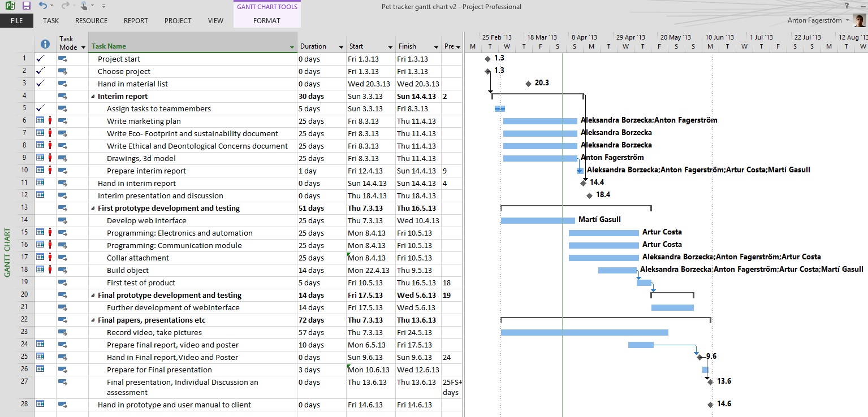Image resolution: width=868 pixels, height=417 pixels.
Task: Click the user profile picture of Anton Fagerström
Action: [860, 20]
